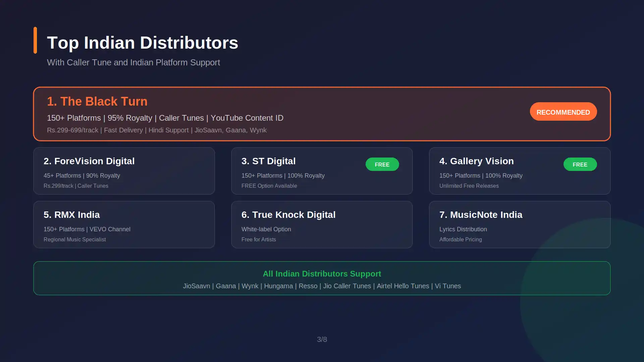Click Gallery Vision's '150+ Platforms | 100% Royalty' line

tap(481, 176)
